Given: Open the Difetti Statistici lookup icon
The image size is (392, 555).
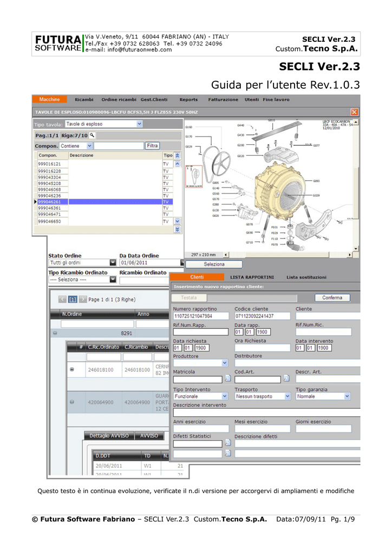Looking at the screenshot, I should [x=228, y=443].
